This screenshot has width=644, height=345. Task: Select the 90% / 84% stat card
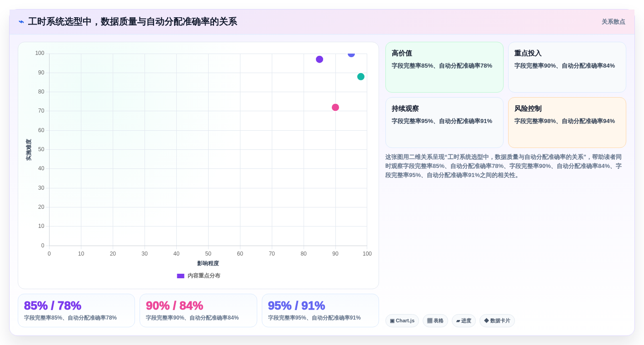click(198, 310)
